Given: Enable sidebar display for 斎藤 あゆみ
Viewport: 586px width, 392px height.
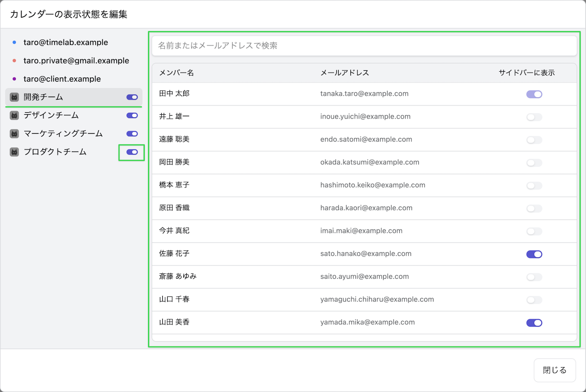Looking at the screenshot, I should 534,277.
